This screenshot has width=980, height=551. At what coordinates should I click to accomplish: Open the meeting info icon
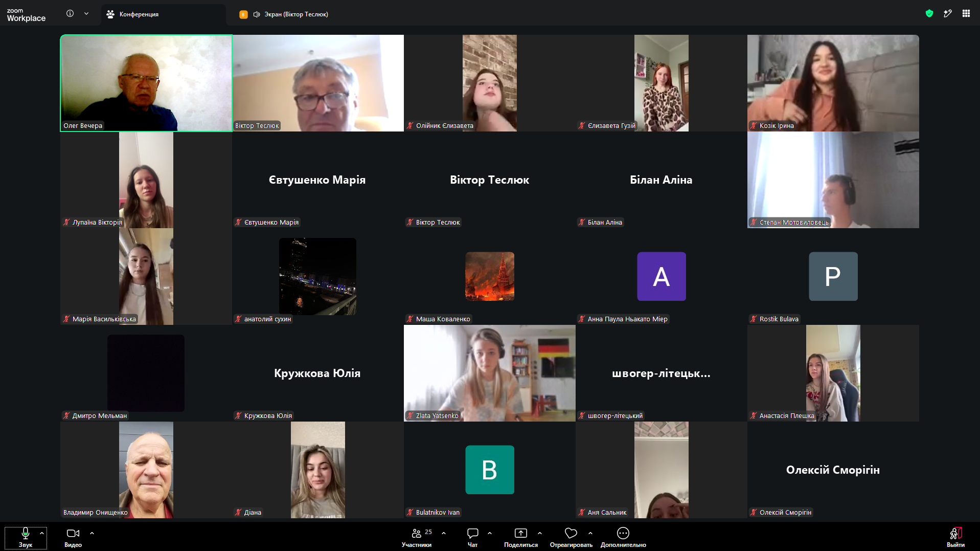(70, 14)
